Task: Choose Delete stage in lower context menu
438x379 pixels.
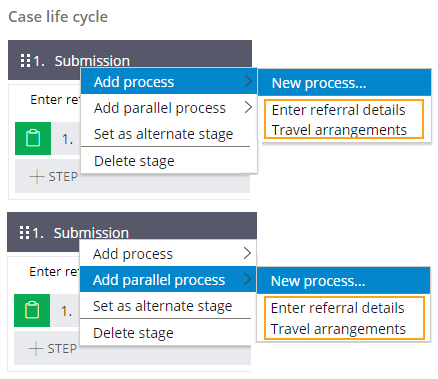Action: click(133, 333)
